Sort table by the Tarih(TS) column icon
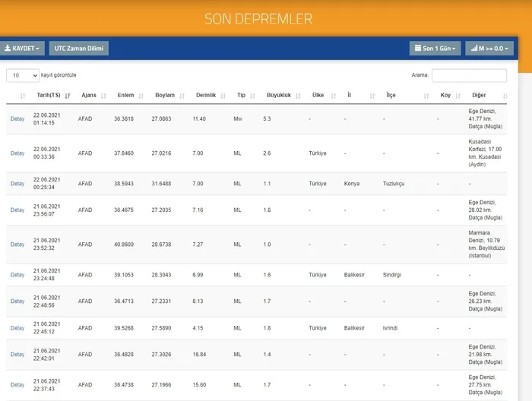 pyautogui.click(x=68, y=96)
